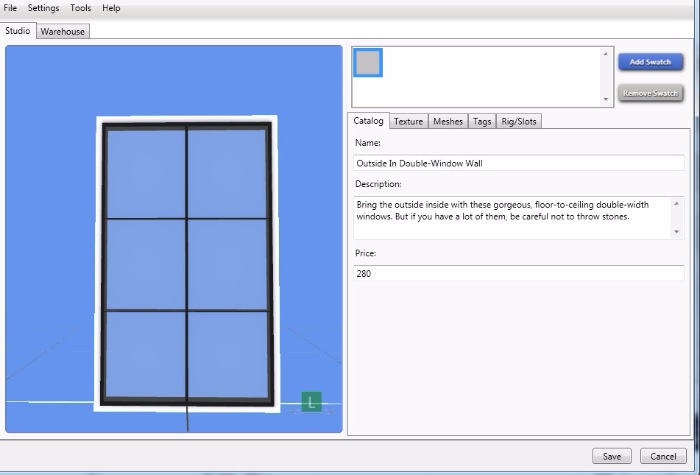
Task: Switch to the Texture tab
Action: coord(408,121)
